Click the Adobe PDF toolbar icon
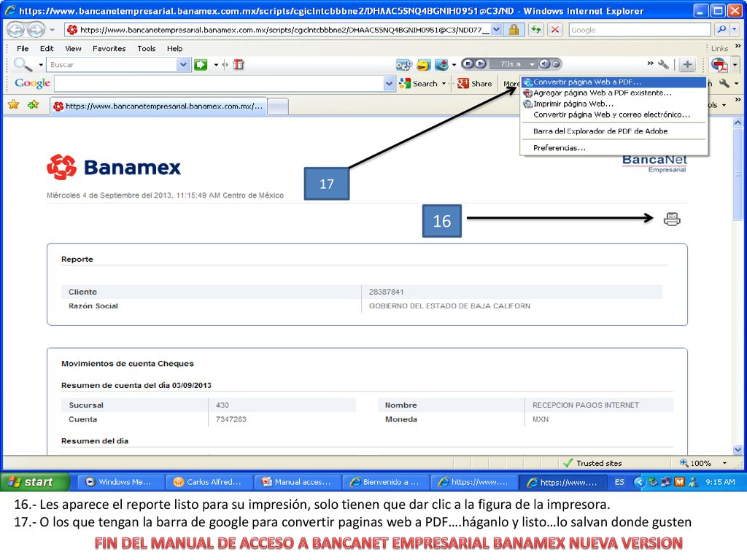The height and width of the screenshot is (560, 747). [x=719, y=65]
